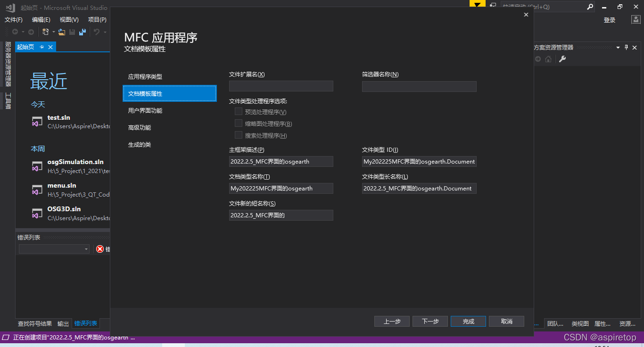
Task: Pin the 起始页 tab
Action: pyautogui.click(x=41, y=47)
